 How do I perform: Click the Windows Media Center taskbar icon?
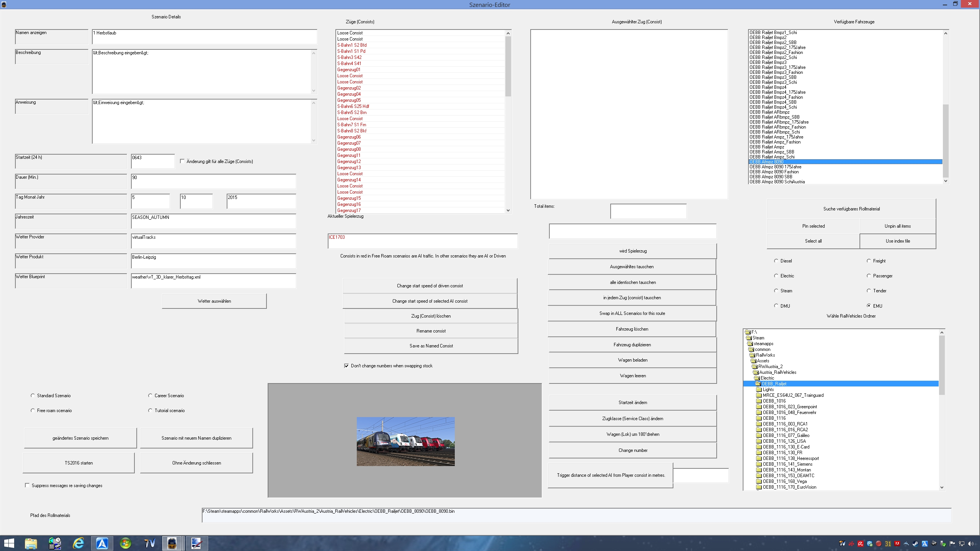click(x=126, y=543)
